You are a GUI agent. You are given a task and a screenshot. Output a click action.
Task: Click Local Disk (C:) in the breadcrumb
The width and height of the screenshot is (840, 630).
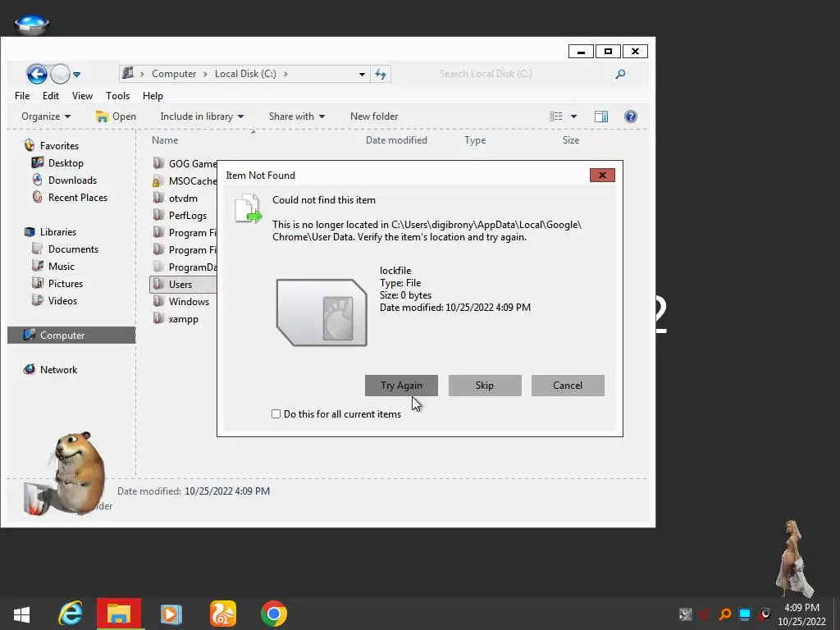(x=245, y=74)
